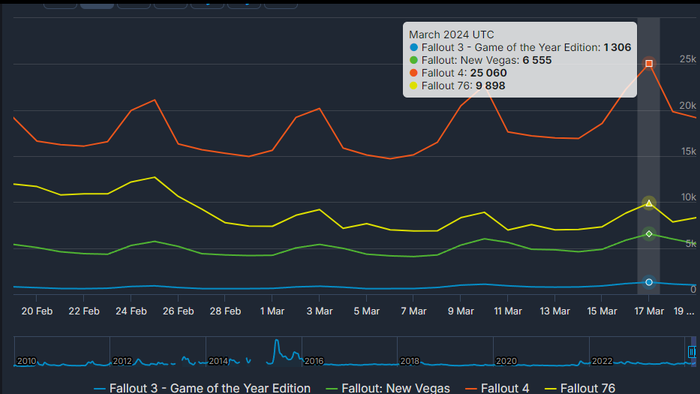Click tooltip row 'Fallout 76: 9 898'
This screenshot has width=700, height=394.
tap(457, 86)
